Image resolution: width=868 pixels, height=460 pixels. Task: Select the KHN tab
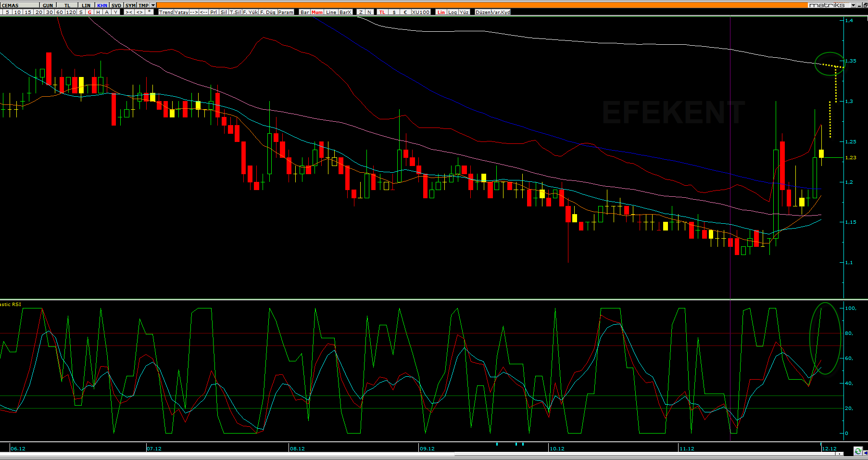[x=102, y=5]
